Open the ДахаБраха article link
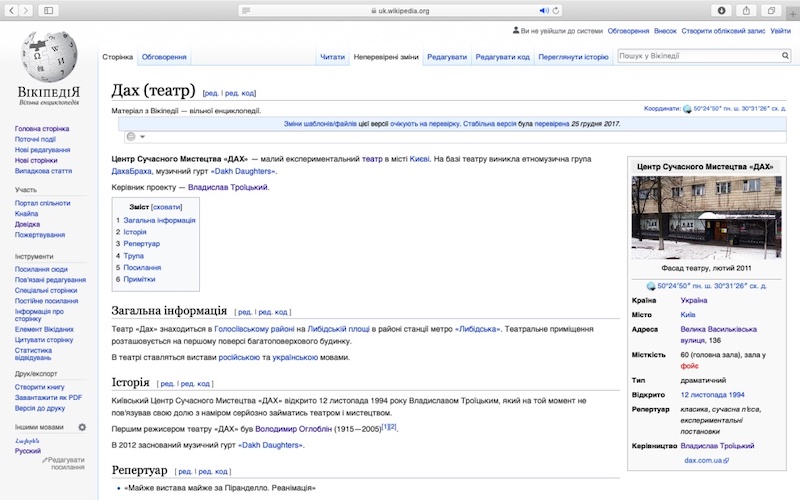Viewport: 800px width, 500px height. [x=131, y=171]
